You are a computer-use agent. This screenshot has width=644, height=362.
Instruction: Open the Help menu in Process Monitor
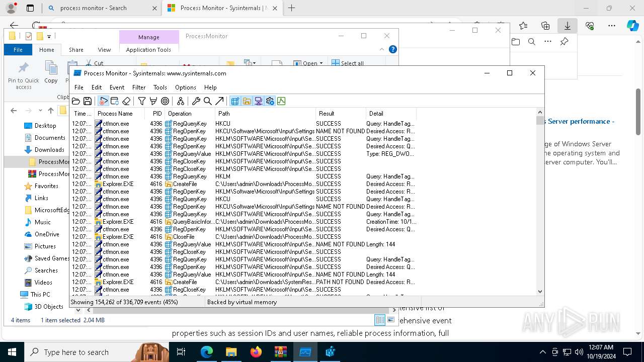pyautogui.click(x=210, y=87)
